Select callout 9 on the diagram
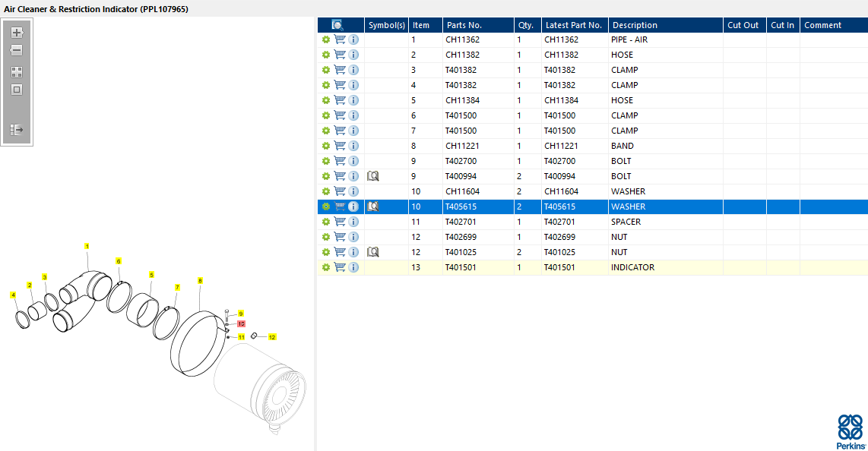 click(x=241, y=314)
